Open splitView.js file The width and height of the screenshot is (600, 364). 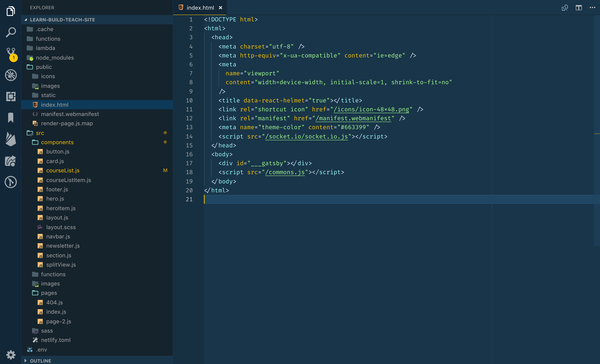[97, 265]
